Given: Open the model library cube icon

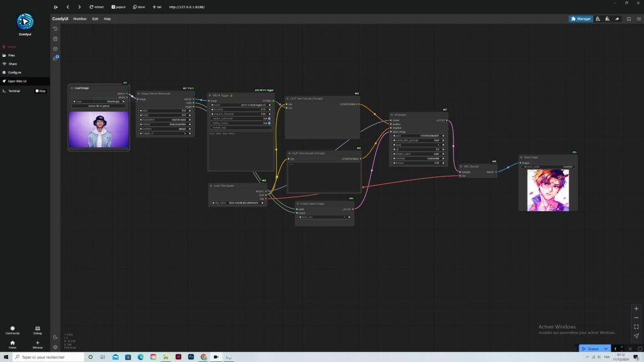Looking at the screenshot, I should coord(55,48).
